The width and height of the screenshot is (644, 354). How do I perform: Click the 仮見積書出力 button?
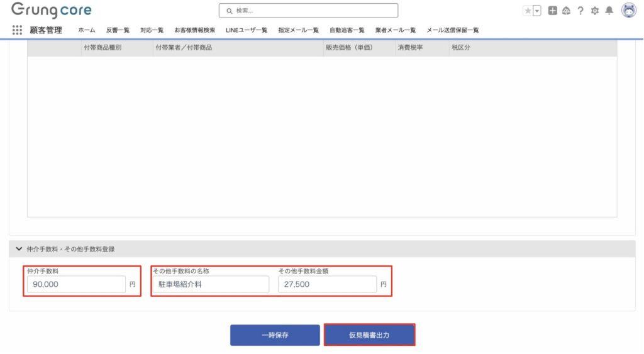point(369,335)
